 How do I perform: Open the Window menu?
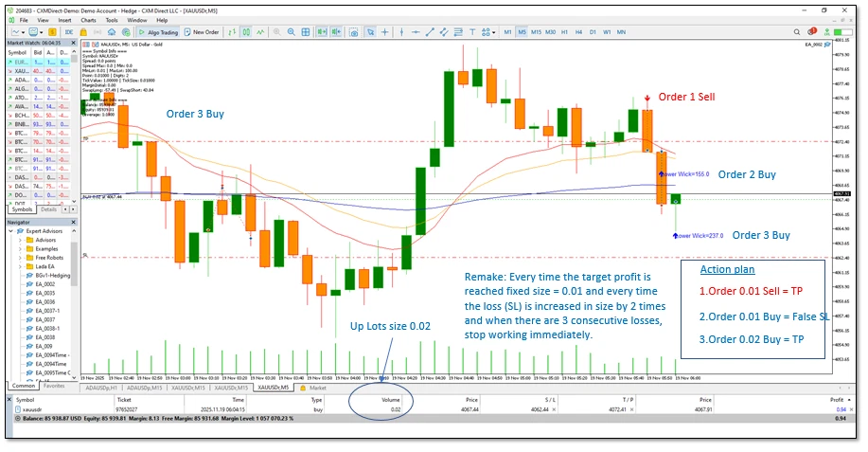pyautogui.click(x=136, y=20)
